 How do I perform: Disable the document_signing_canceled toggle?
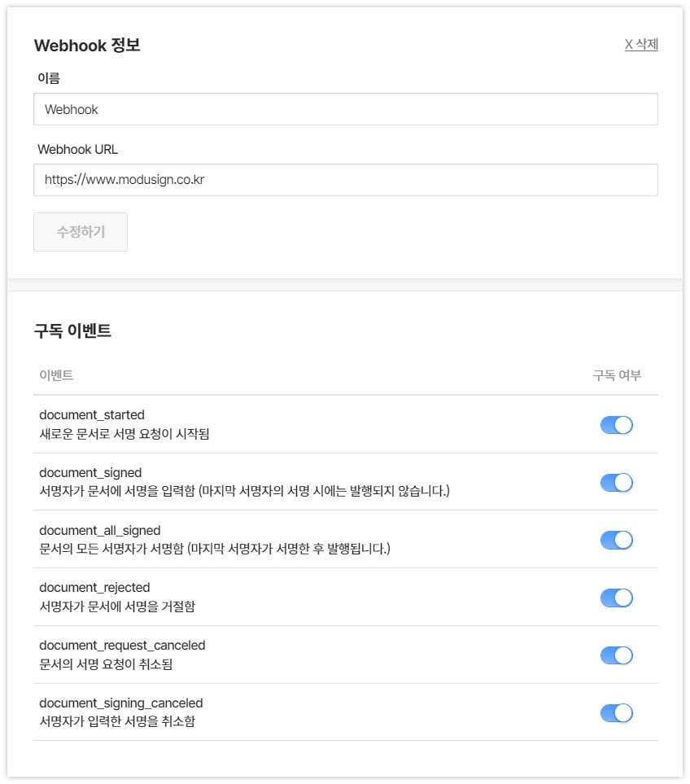tap(616, 713)
